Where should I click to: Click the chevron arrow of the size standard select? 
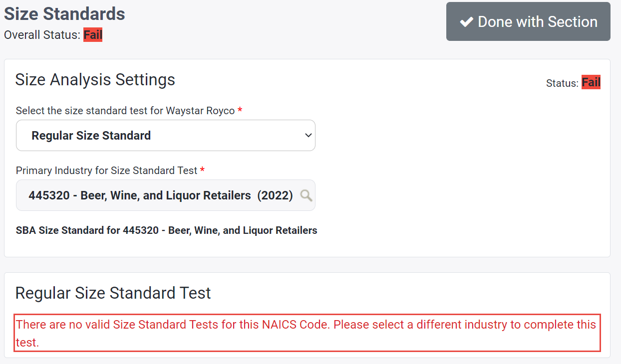tap(309, 135)
